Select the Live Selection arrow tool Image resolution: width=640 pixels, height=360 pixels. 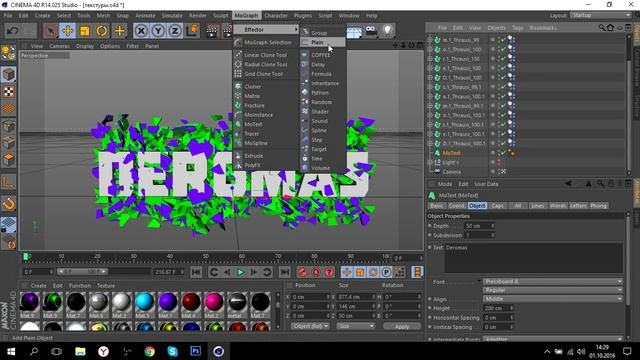(50, 31)
